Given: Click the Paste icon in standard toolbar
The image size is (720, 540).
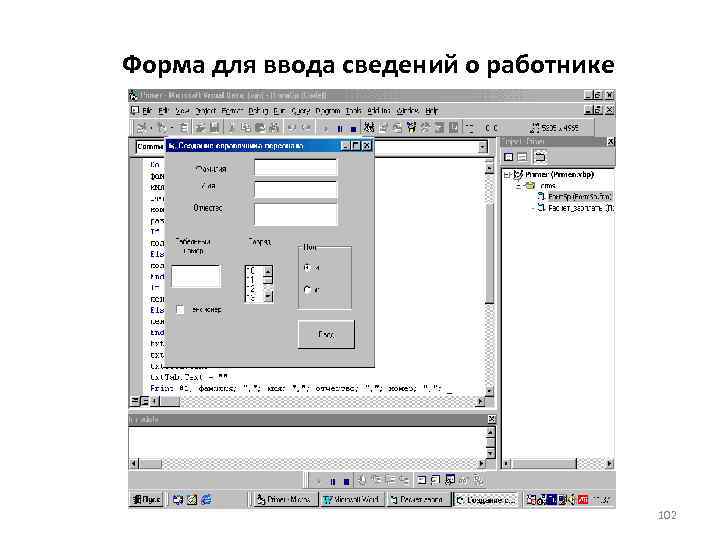Looking at the screenshot, I should [x=260, y=128].
